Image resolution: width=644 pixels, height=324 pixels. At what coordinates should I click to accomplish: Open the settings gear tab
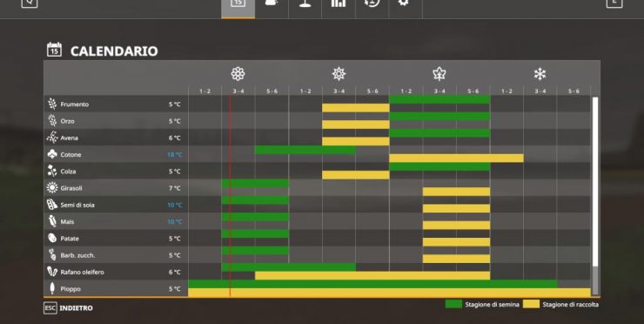click(x=403, y=3)
